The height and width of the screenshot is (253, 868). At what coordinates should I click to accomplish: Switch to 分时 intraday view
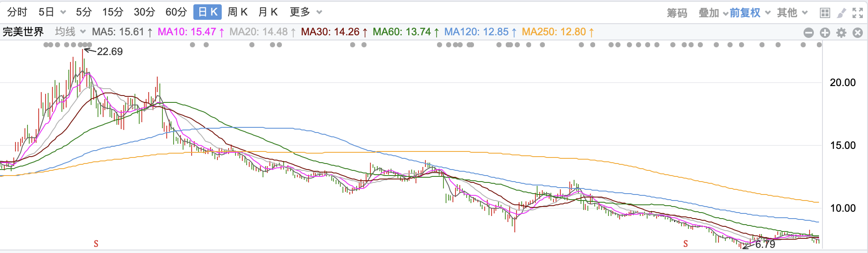(x=17, y=12)
